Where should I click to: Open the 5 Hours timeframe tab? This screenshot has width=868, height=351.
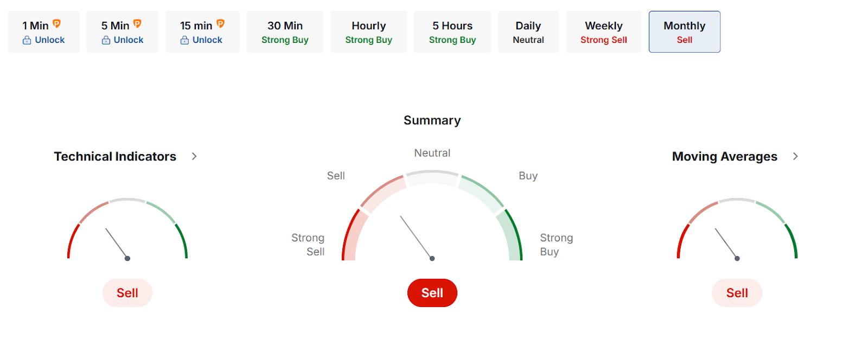(x=452, y=32)
